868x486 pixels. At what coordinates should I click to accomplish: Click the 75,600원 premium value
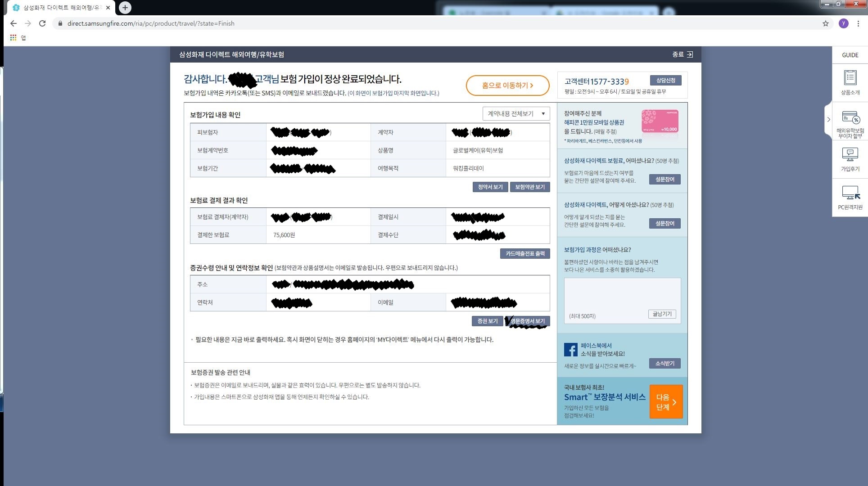coord(284,235)
